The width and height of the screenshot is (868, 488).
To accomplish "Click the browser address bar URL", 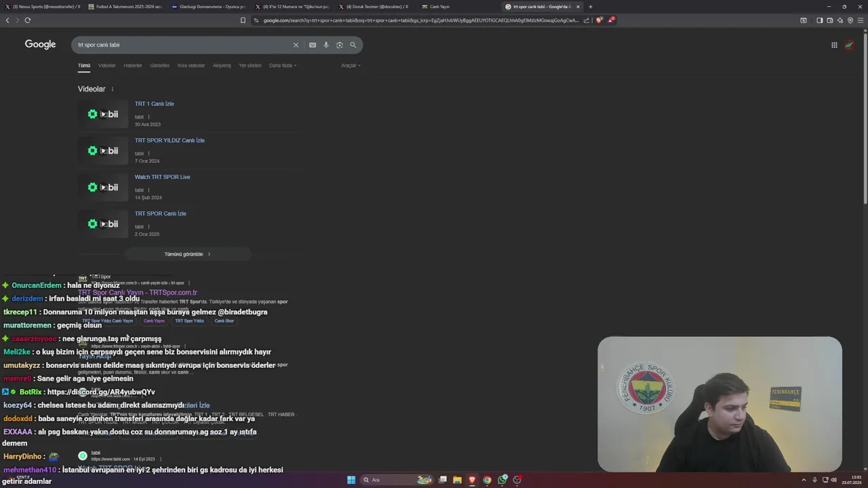I will [420, 20].
